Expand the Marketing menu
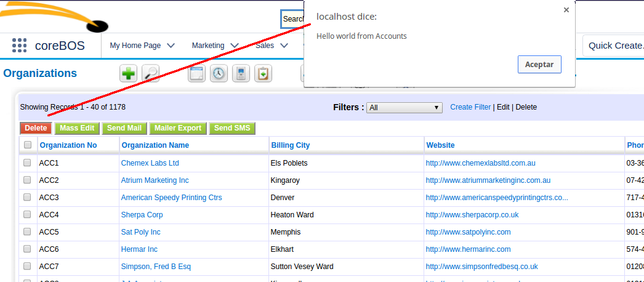644x282 pixels. pos(215,46)
